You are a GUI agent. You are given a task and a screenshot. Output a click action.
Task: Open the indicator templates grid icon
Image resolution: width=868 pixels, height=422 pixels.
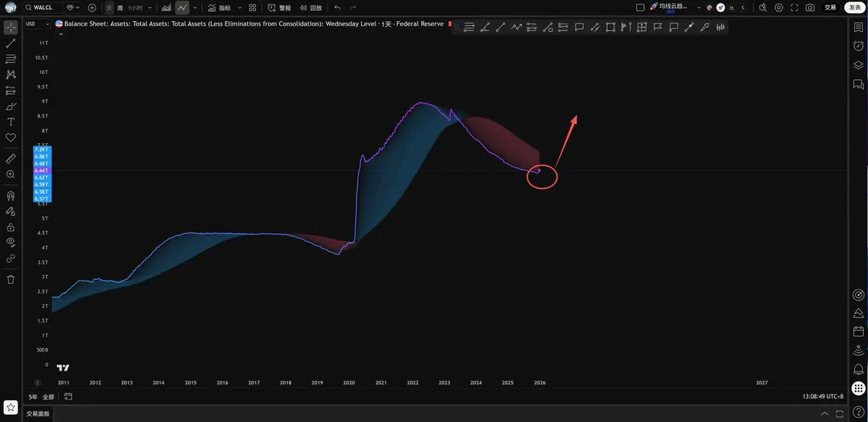pyautogui.click(x=252, y=7)
